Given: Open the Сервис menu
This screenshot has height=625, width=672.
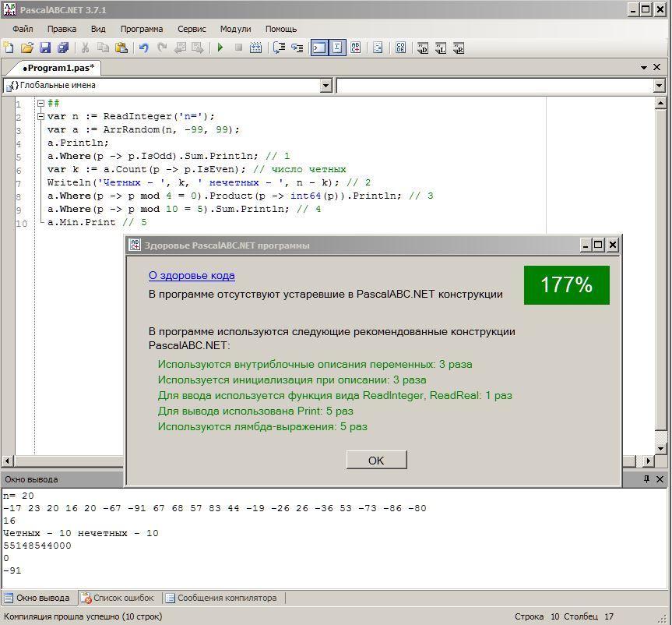Looking at the screenshot, I should (x=192, y=29).
